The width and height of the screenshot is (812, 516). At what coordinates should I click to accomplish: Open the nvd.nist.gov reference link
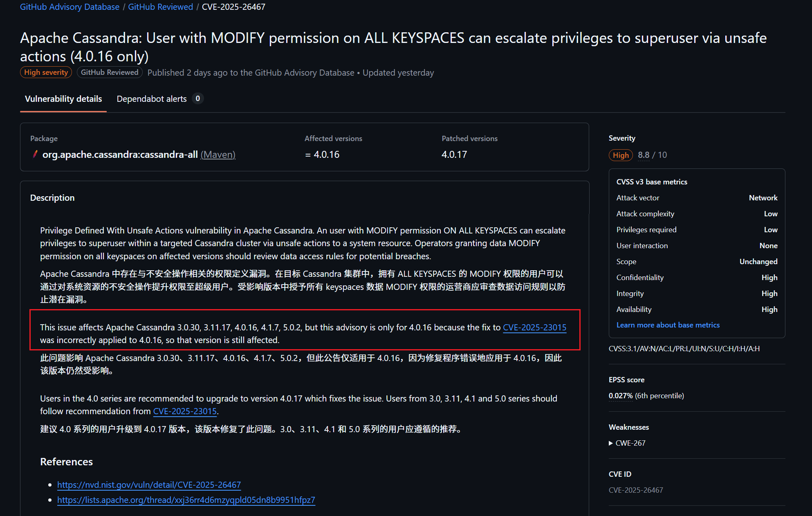(149, 485)
